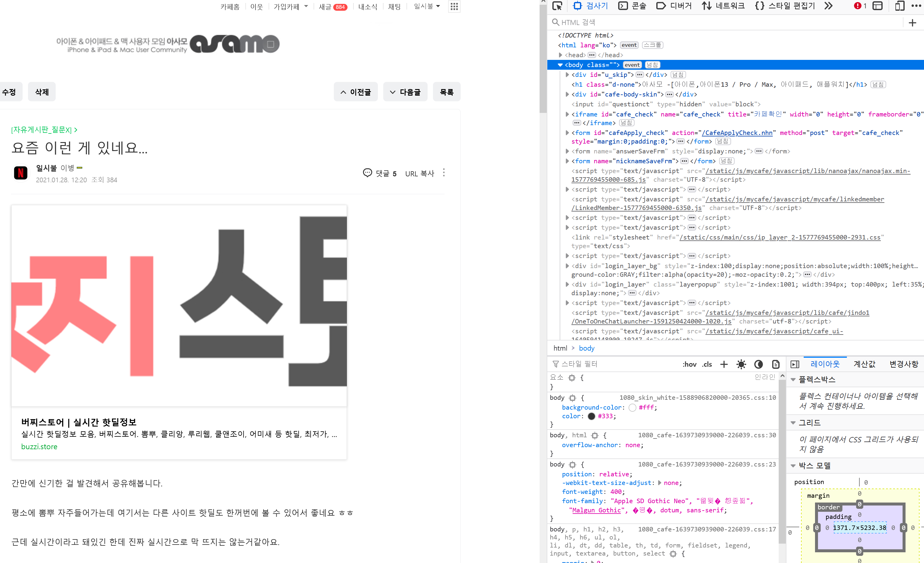The image size is (924, 563).
Task: Select the 검사기 inspector tab
Action: point(591,6)
